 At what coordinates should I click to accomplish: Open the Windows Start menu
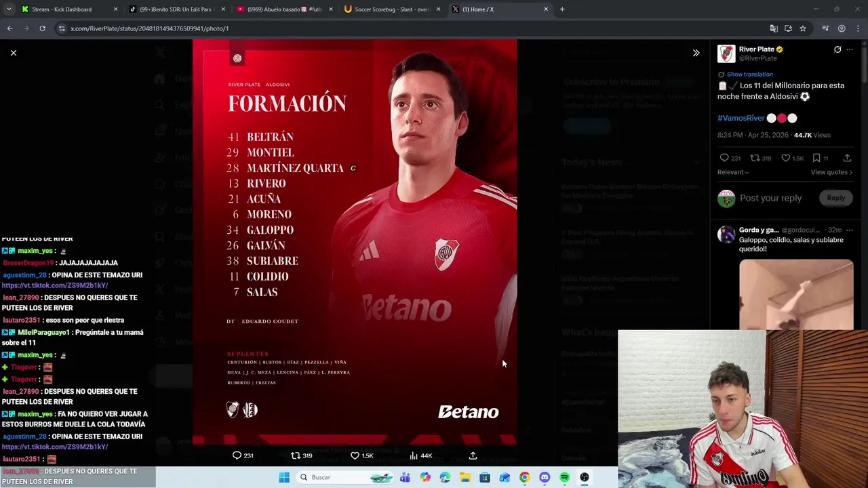(x=284, y=477)
